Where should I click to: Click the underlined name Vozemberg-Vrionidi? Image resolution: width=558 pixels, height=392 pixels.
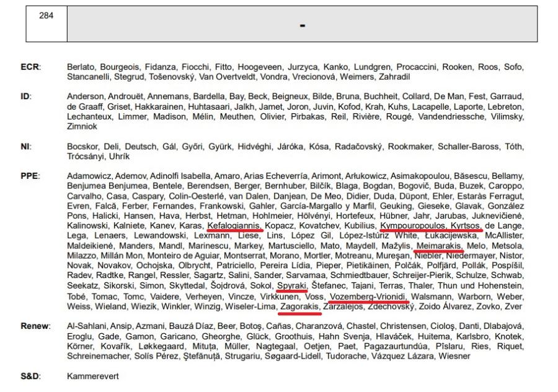[x=368, y=297]
